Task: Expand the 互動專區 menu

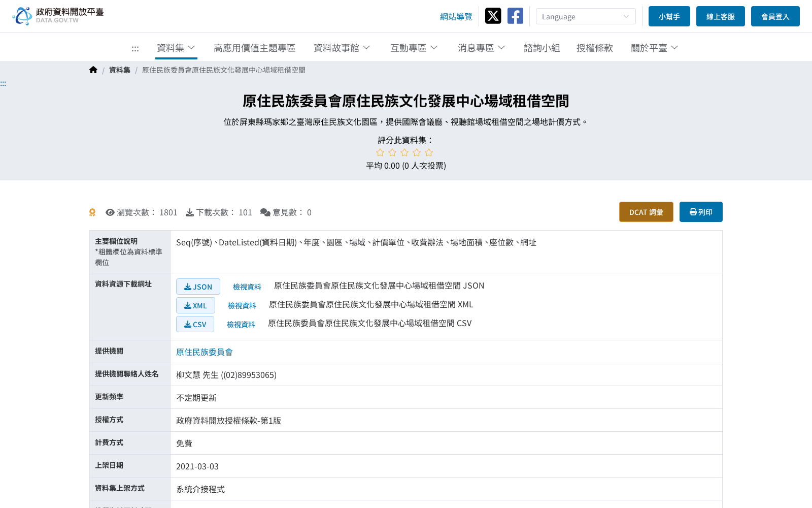Action: (x=414, y=48)
